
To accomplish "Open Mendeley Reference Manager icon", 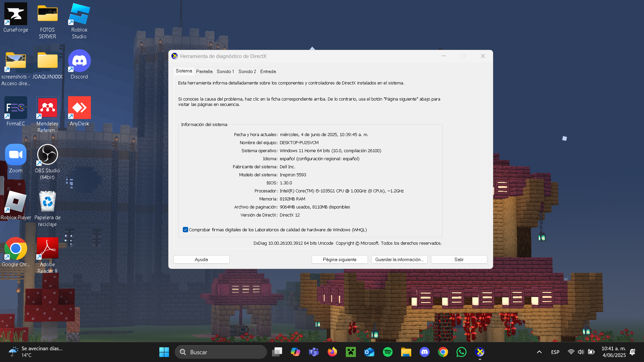I will 47,108.
